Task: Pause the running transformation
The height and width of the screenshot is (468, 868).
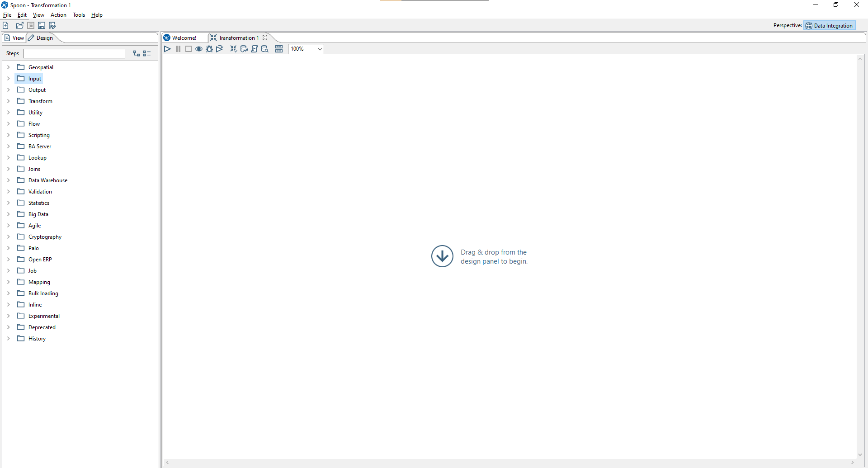Action: (x=178, y=49)
